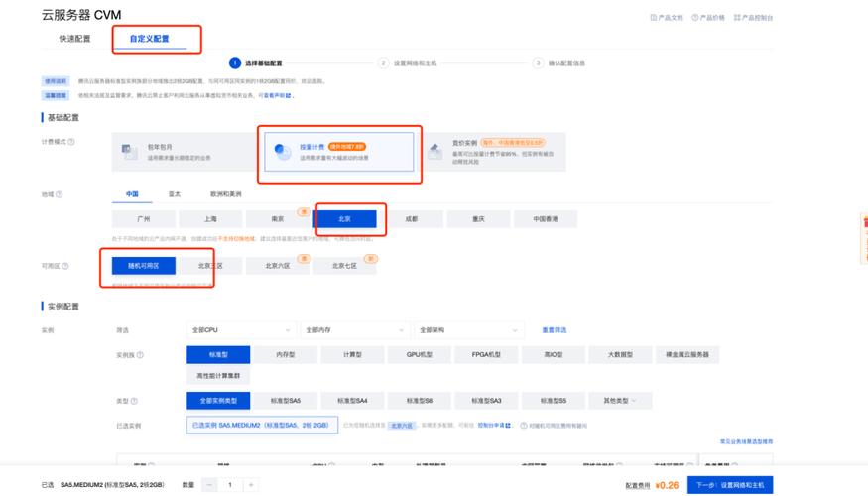Click the 按量计费 pie chart icon
The width and height of the screenshot is (868, 496).
(x=283, y=151)
